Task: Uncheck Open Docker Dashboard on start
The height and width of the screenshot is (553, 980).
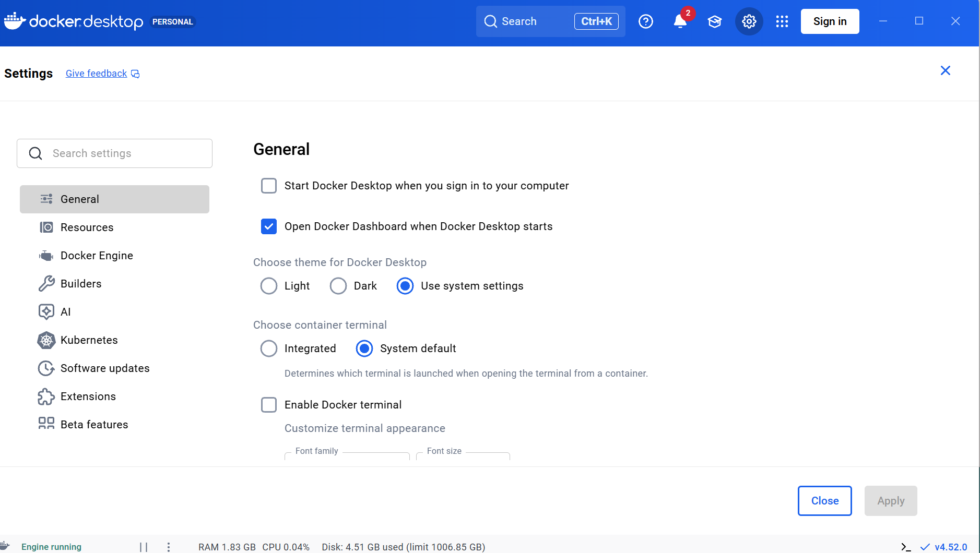Action: (x=269, y=226)
